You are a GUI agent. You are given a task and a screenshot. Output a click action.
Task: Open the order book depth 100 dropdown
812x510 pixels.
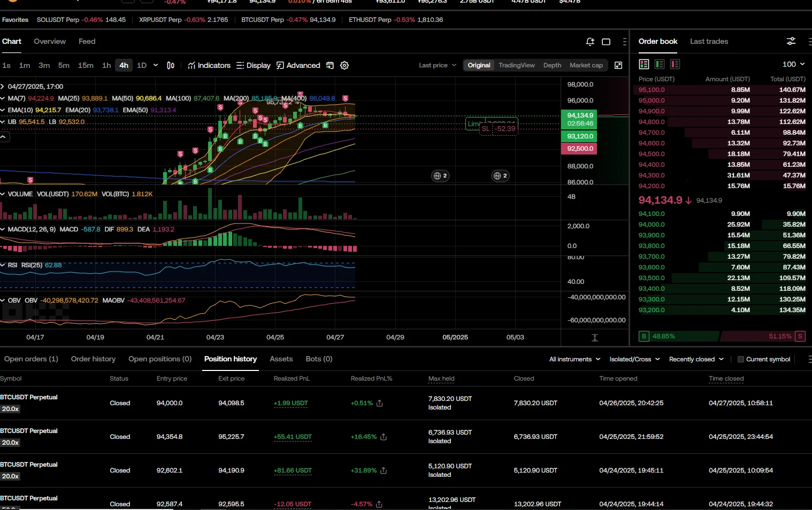pyautogui.click(x=793, y=64)
